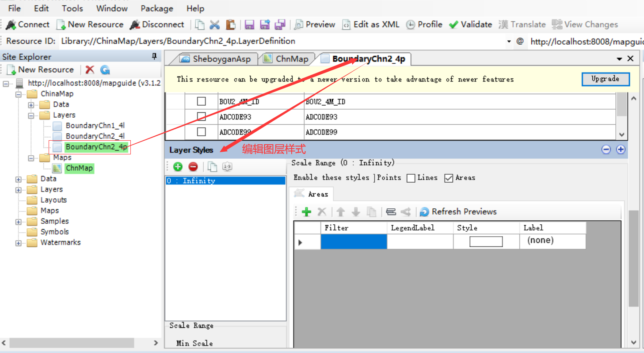The image size is (644, 353).
Task: Collapse the ChinaMap folder
Action: [18, 94]
